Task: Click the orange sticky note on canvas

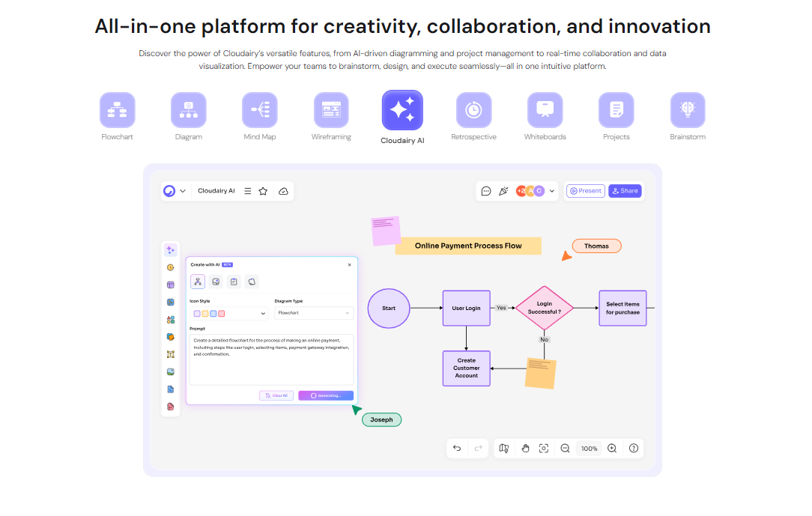Action: click(540, 373)
